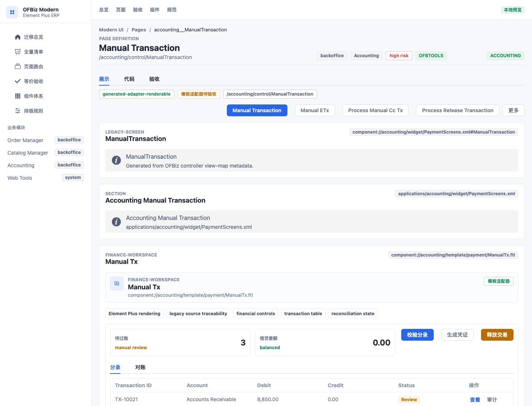The width and height of the screenshot is (532, 406).
Task: Open 验收 in the top navigation
Action: coord(138,10)
